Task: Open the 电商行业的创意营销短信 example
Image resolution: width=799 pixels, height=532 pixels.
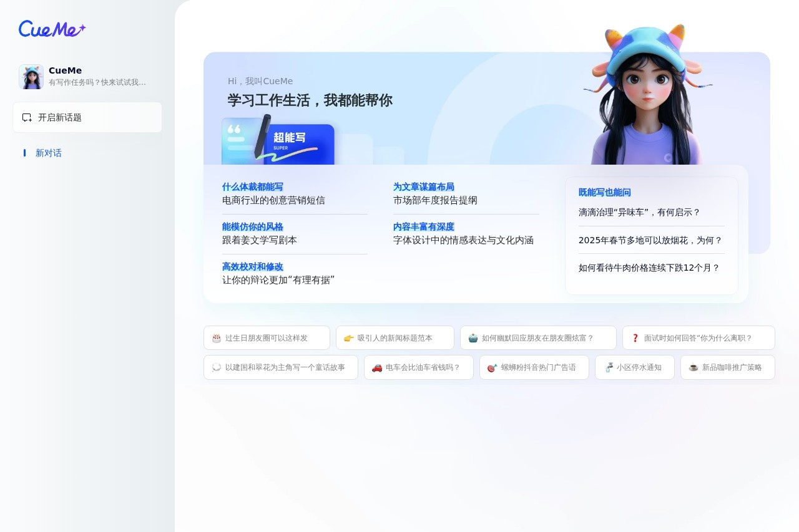Action: [273, 200]
